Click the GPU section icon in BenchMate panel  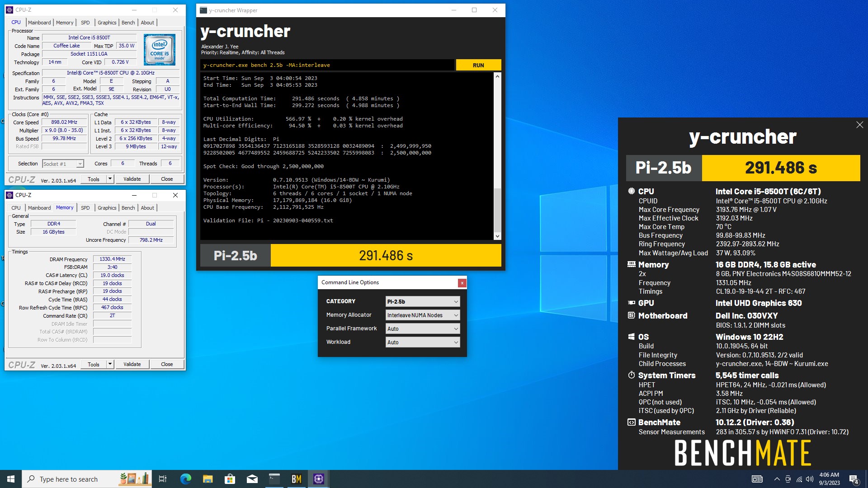[631, 303]
